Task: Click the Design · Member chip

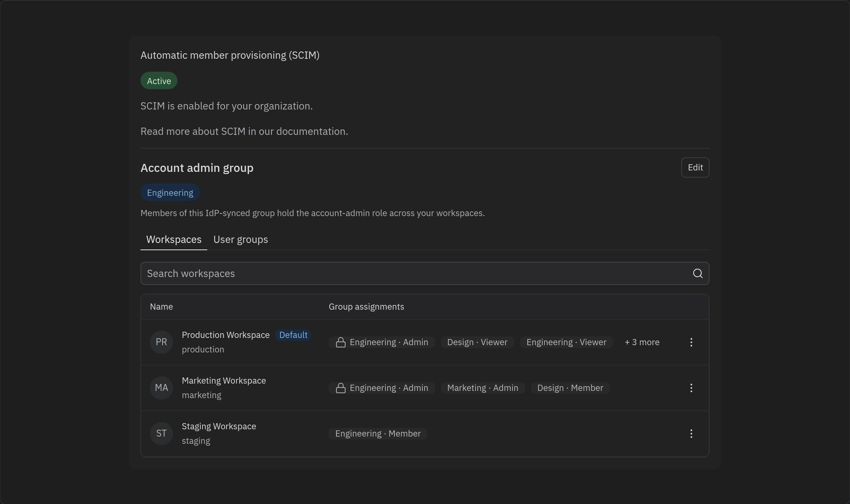Action: 570,388
